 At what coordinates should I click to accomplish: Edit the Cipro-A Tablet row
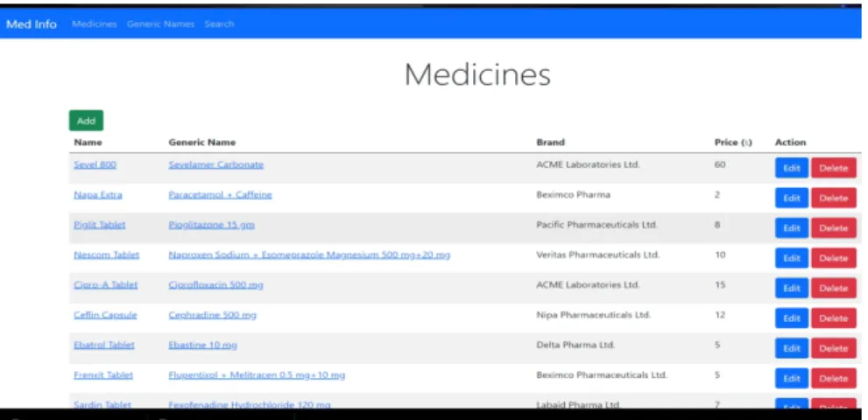pyautogui.click(x=792, y=288)
